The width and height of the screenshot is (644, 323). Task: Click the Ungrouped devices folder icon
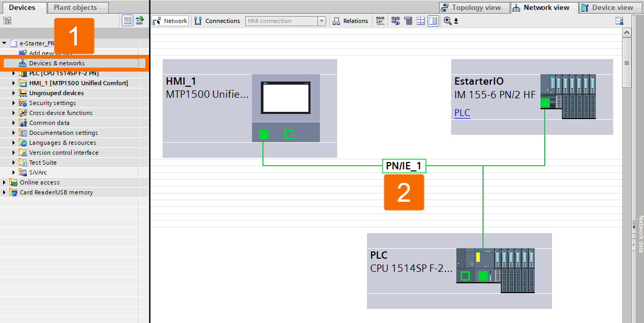click(x=22, y=93)
